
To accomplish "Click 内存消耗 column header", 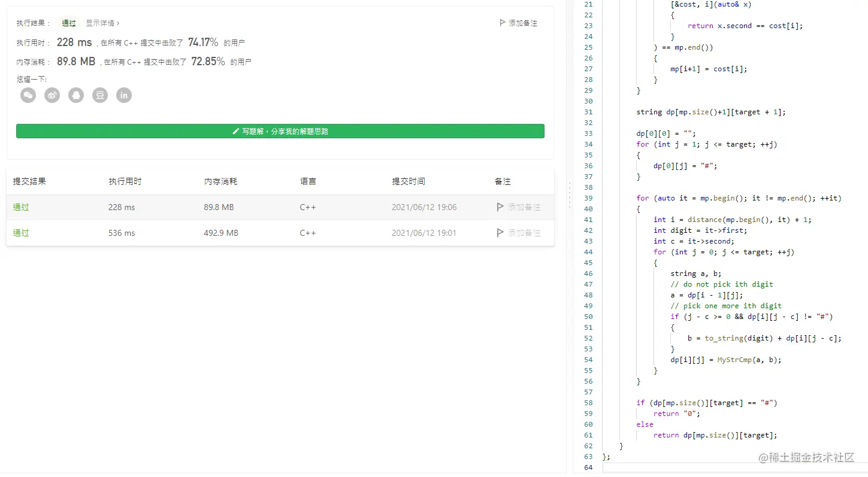I will click(x=220, y=181).
